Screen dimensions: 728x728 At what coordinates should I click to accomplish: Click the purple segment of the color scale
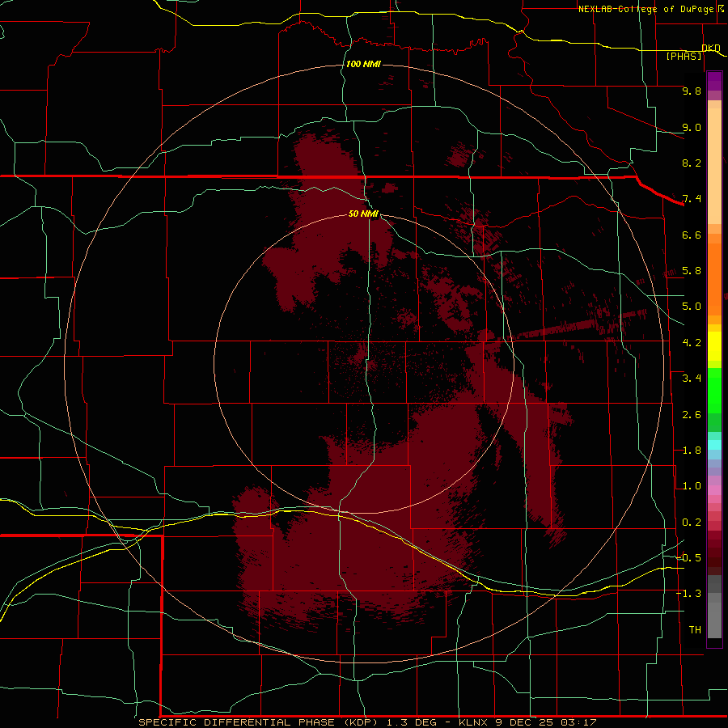tap(714, 81)
